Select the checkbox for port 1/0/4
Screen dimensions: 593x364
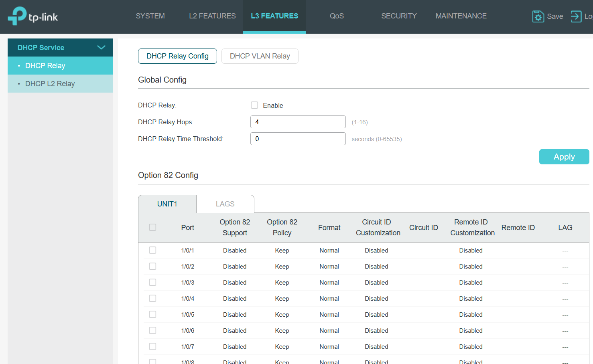tap(152, 298)
